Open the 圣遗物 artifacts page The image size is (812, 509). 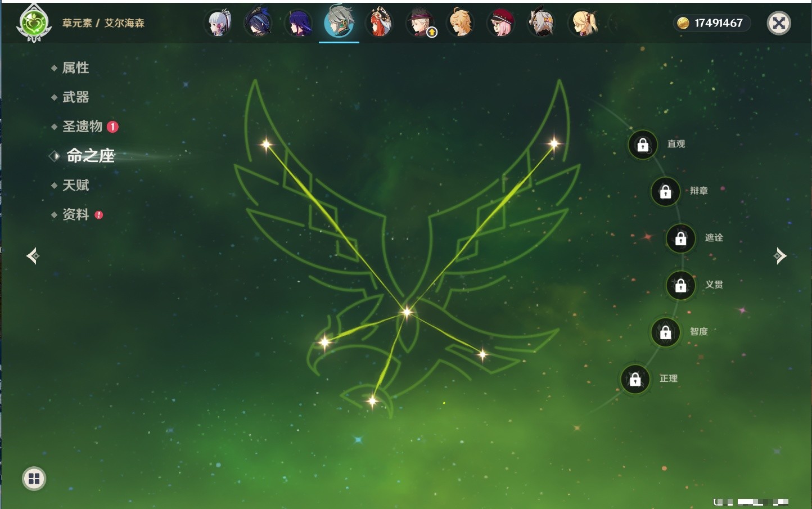[82, 127]
